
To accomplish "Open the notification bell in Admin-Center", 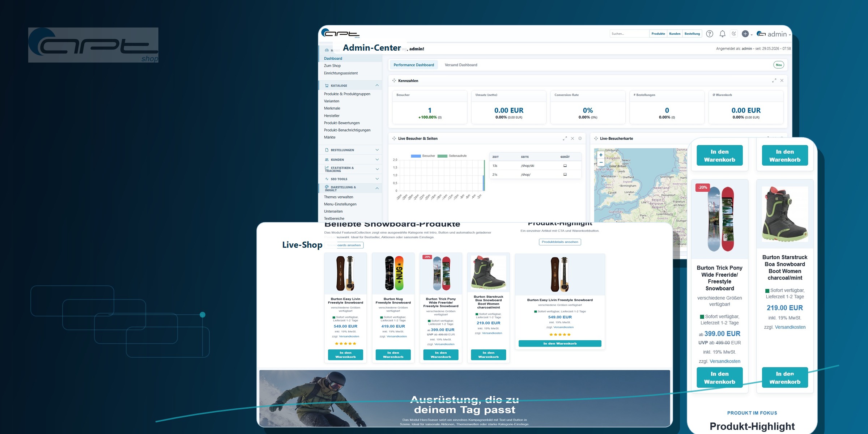I will [x=722, y=34].
